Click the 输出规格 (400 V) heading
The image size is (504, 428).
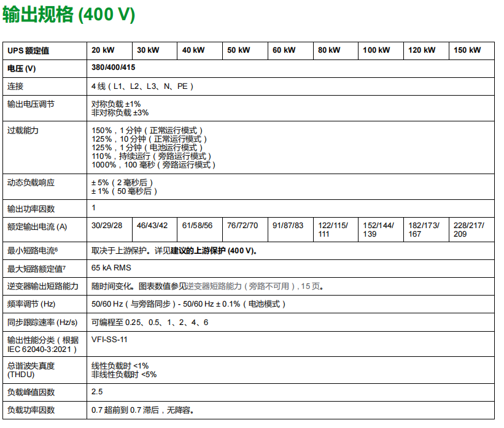click(x=68, y=15)
